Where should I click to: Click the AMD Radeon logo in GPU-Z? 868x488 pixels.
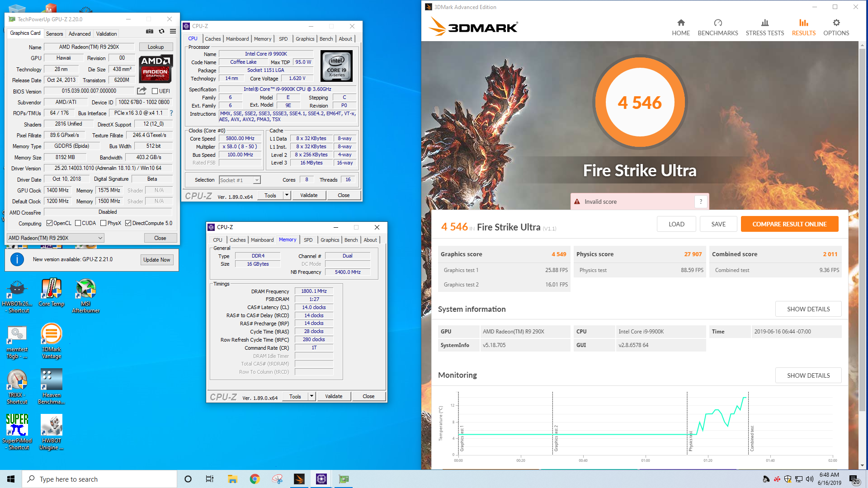[x=156, y=69]
